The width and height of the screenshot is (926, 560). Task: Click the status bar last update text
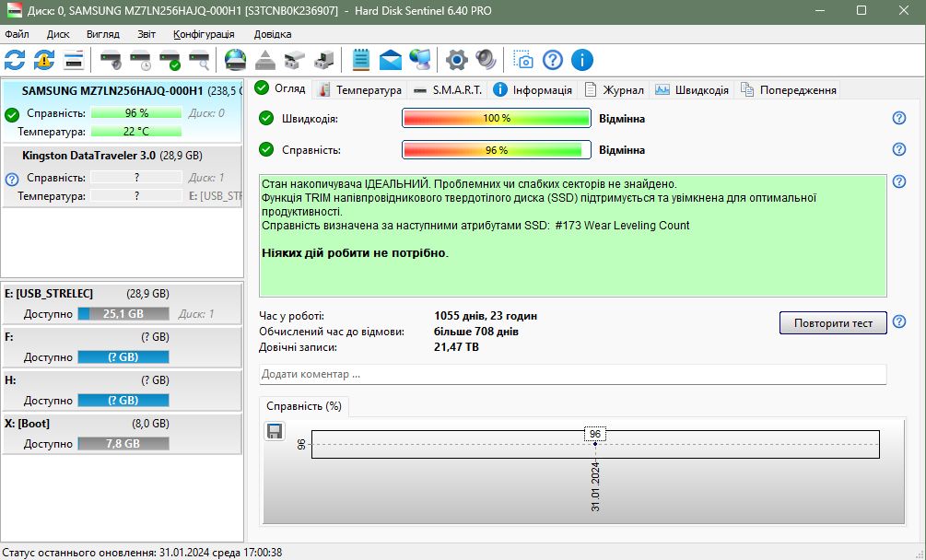click(x=142, y=553)
